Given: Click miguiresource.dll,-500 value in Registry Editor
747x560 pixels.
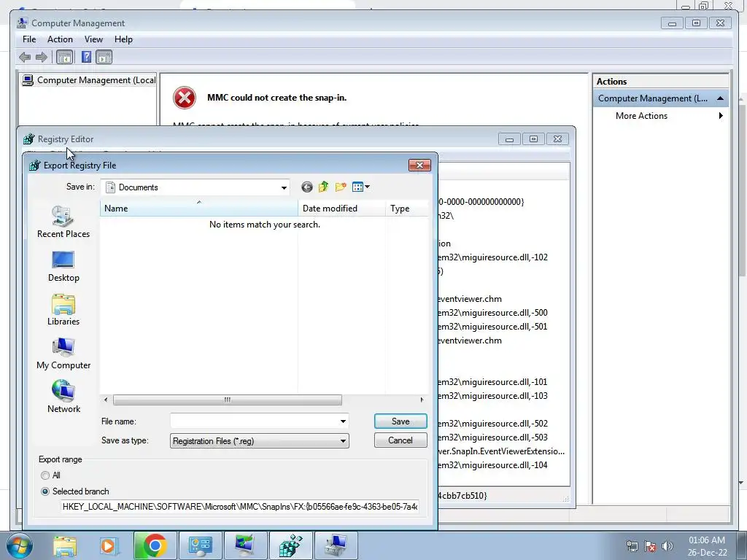Looking at the screenshot, I should point(493,313).
